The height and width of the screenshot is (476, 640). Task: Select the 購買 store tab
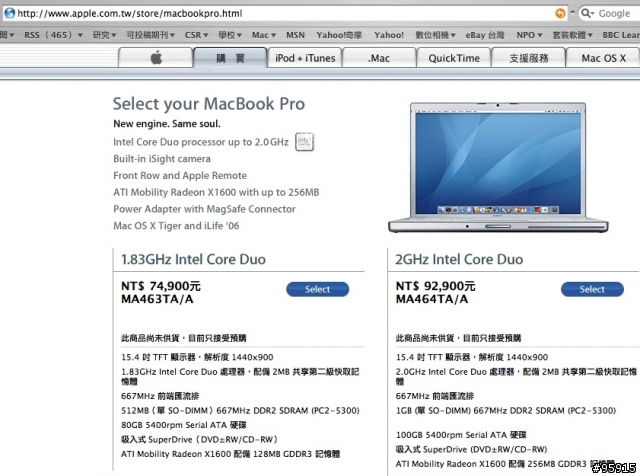(230, 58)
